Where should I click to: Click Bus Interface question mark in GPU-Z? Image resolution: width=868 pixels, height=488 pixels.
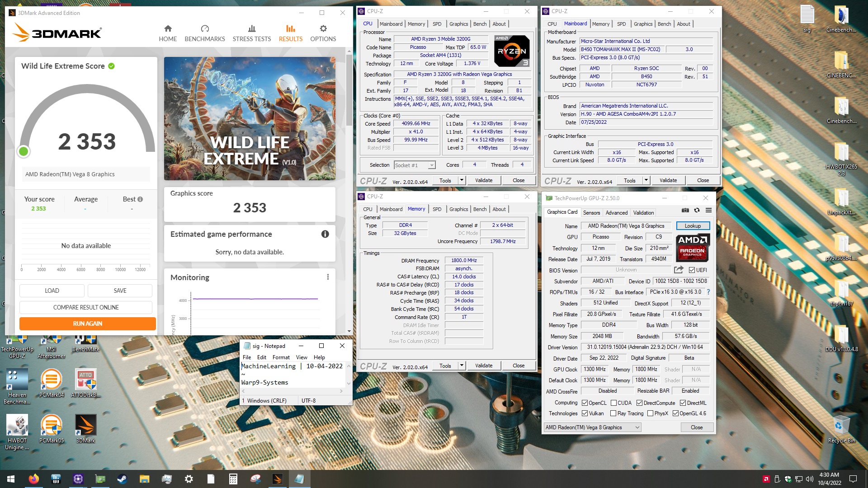coord(708,292)
